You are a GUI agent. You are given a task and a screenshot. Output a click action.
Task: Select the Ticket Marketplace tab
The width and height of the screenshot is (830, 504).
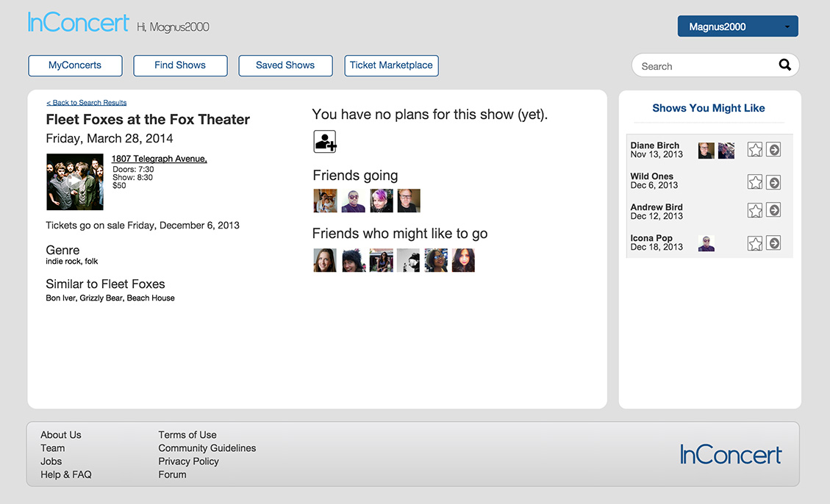[391, 65]
